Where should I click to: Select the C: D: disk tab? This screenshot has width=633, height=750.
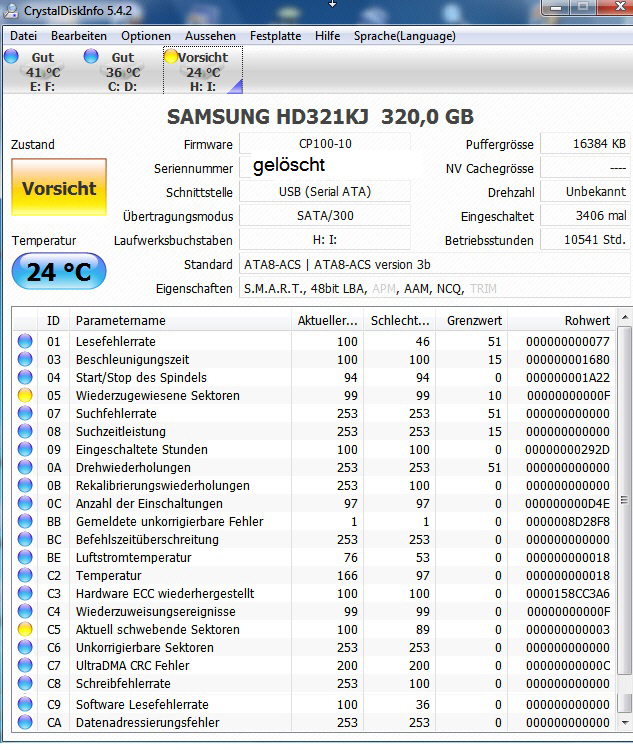click(x=122, y=71)
